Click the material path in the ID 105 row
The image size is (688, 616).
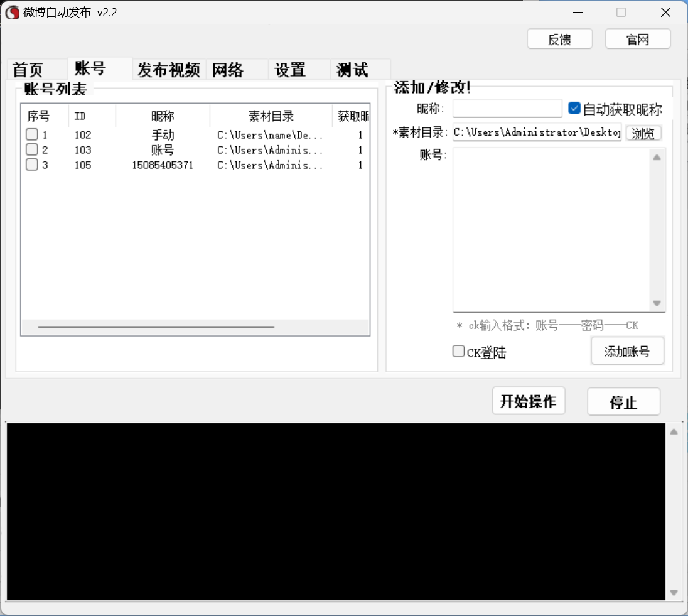270,165
